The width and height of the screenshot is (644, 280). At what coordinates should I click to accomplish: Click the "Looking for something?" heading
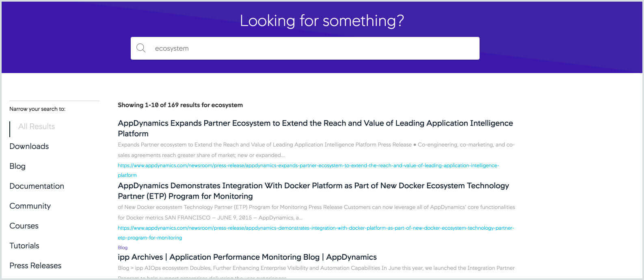(x=321, y=21)
